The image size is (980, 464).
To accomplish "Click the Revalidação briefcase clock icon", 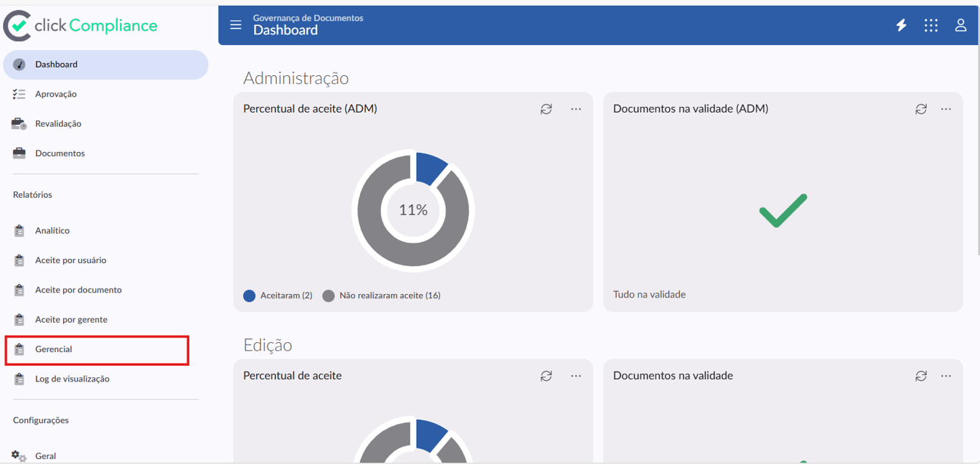I will (x=19, y=123).
